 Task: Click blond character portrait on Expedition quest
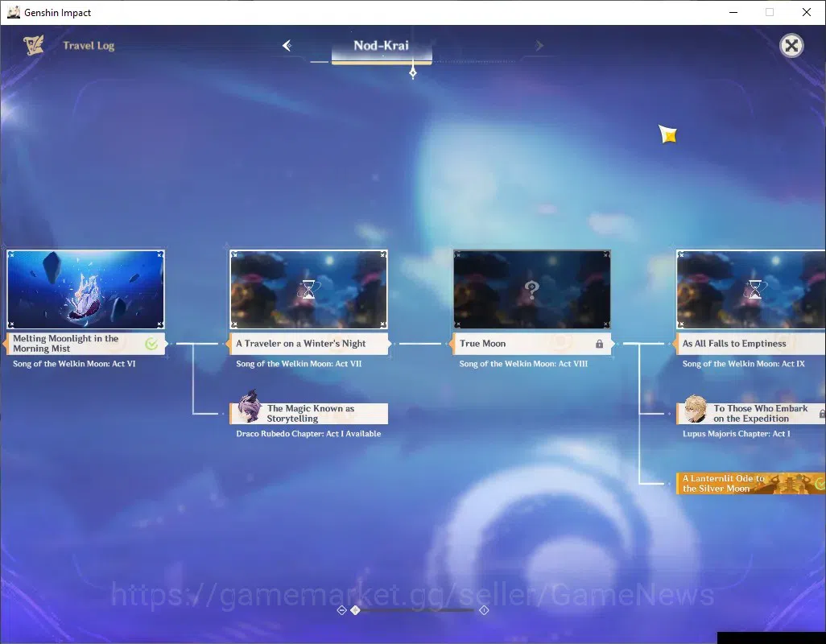pos(696,409)
